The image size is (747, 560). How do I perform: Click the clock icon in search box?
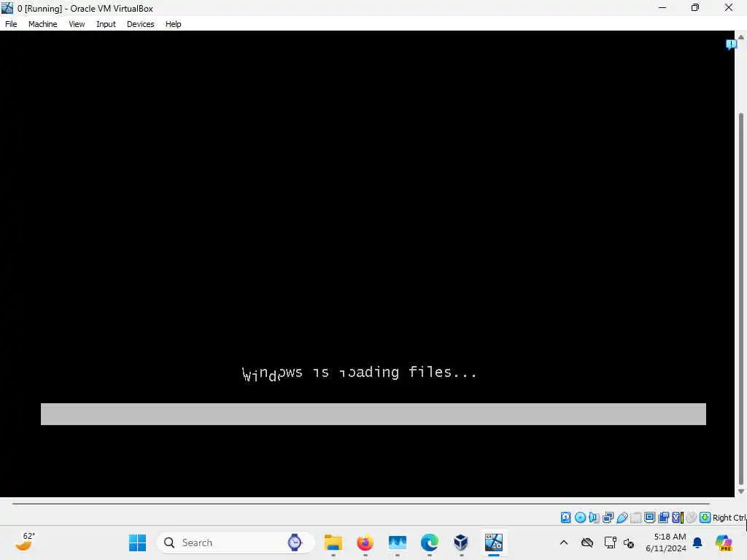coord(295,542)
